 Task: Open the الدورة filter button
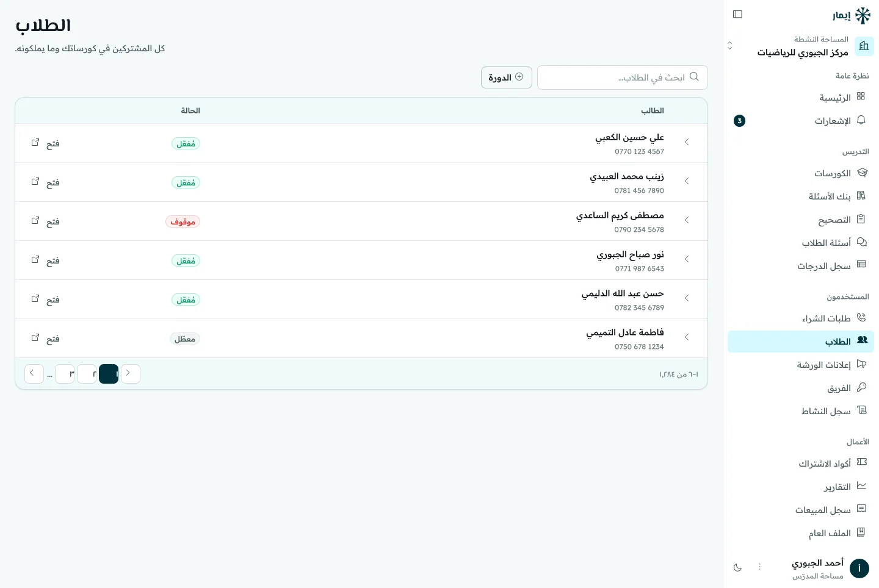[507, 77]
